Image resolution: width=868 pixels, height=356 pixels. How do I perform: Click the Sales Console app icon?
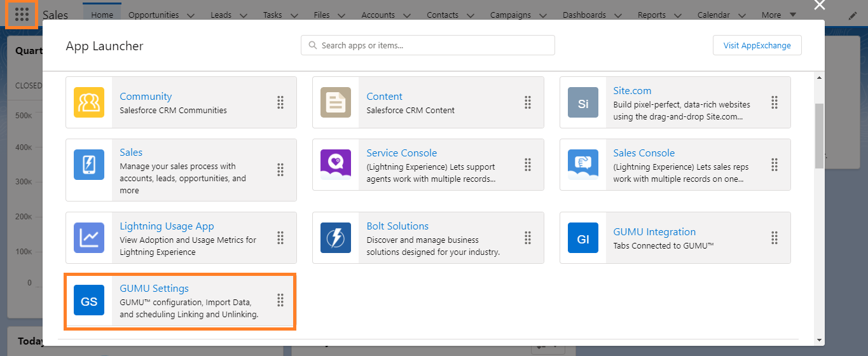click(583, 165)
